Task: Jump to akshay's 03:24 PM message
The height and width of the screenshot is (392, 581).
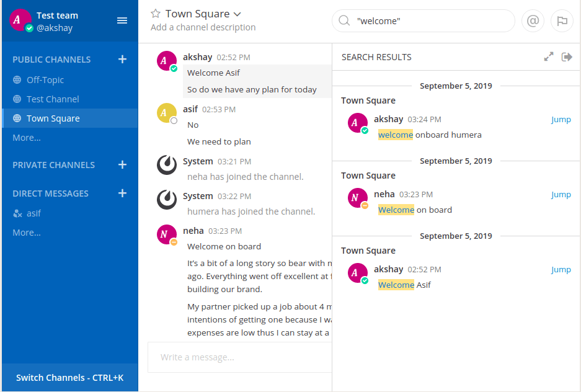Action: point(561,120)
